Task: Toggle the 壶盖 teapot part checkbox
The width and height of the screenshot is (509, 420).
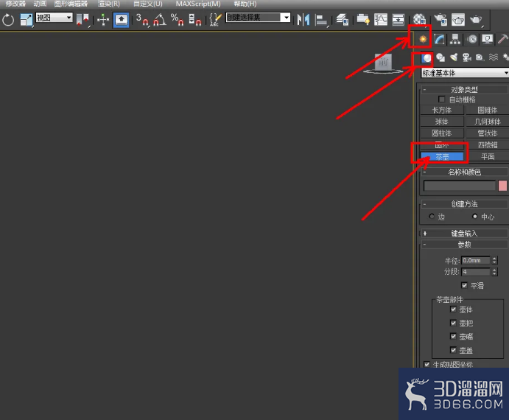Action: point(454,350)
